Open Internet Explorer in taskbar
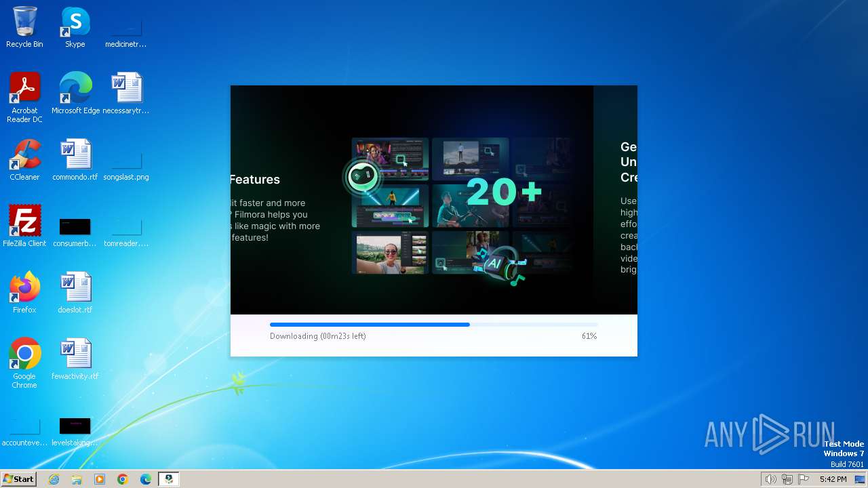The height and width of the screenshot is (488, 868). tap(54, 479)
